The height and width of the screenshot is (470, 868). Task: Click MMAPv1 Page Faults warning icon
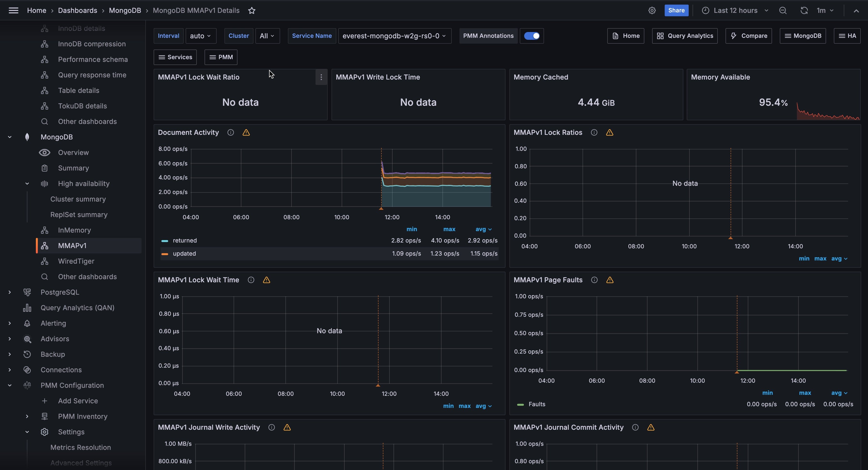click(x=609, y=280)
